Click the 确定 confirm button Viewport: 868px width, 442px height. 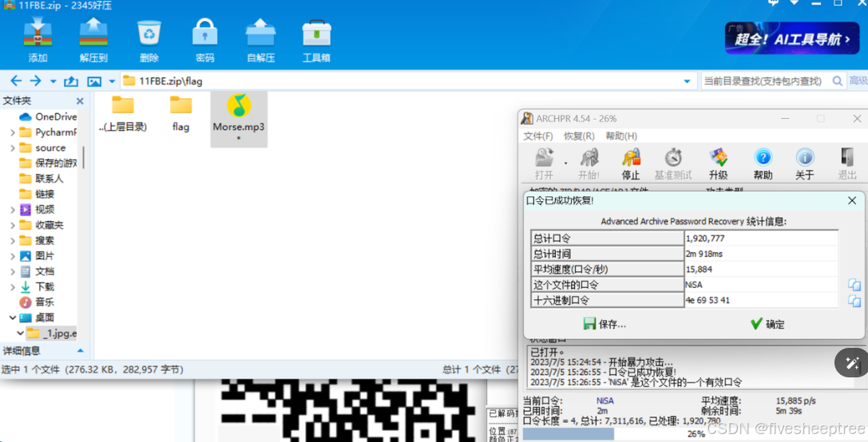[768, 324]
